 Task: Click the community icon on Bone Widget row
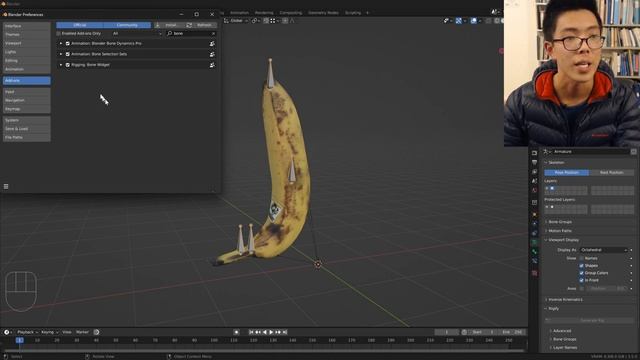[x=212, y=64]
